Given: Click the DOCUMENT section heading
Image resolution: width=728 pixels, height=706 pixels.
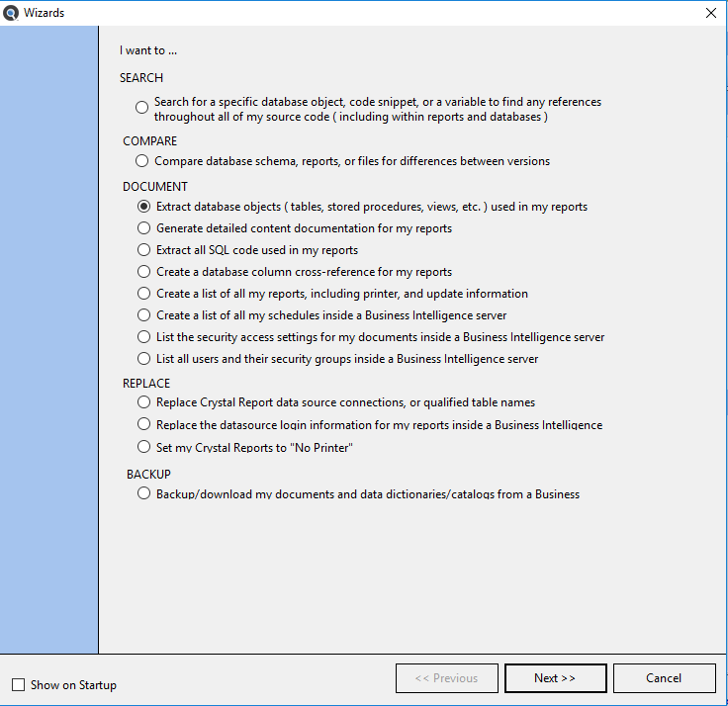Looking at the screenshot, I should [x=155, y=187].
